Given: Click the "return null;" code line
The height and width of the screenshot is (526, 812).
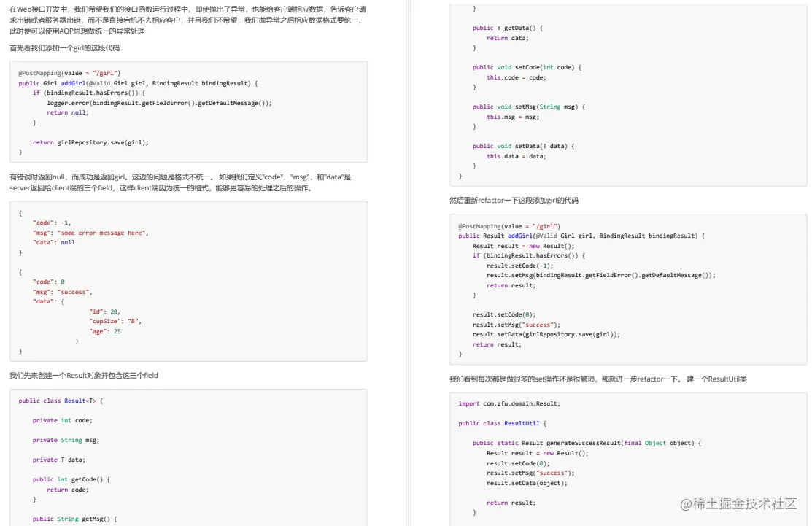Looking at the screenshot, I should click(x=67, y=113).
